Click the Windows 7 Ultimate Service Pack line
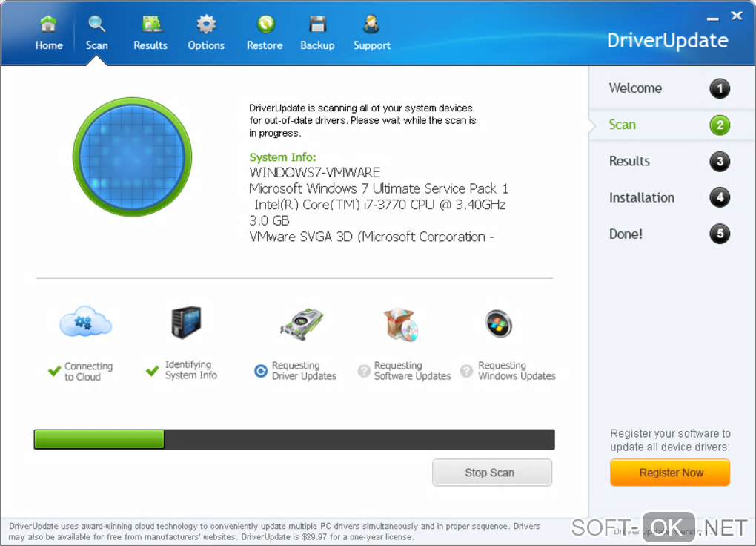 pyautogui.click(x=379, y=188)
